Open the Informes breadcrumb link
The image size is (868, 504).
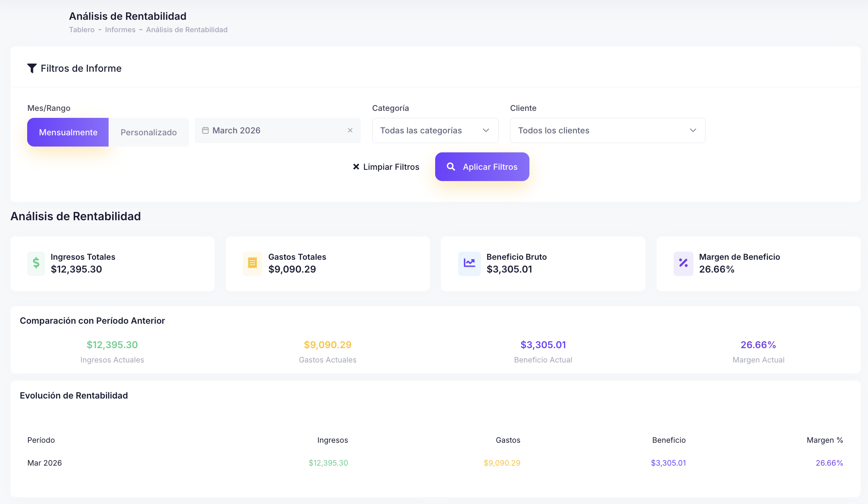coord(120,30)
